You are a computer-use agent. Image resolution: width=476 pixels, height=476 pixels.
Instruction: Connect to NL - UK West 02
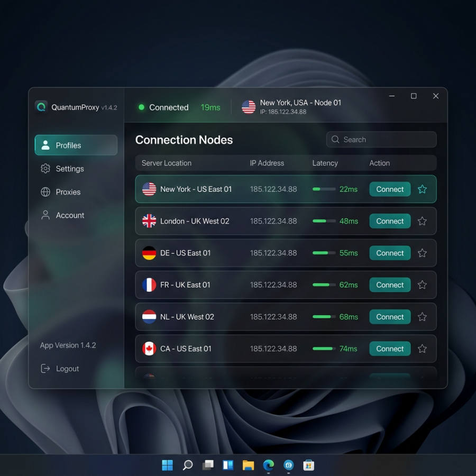[390, 317]
